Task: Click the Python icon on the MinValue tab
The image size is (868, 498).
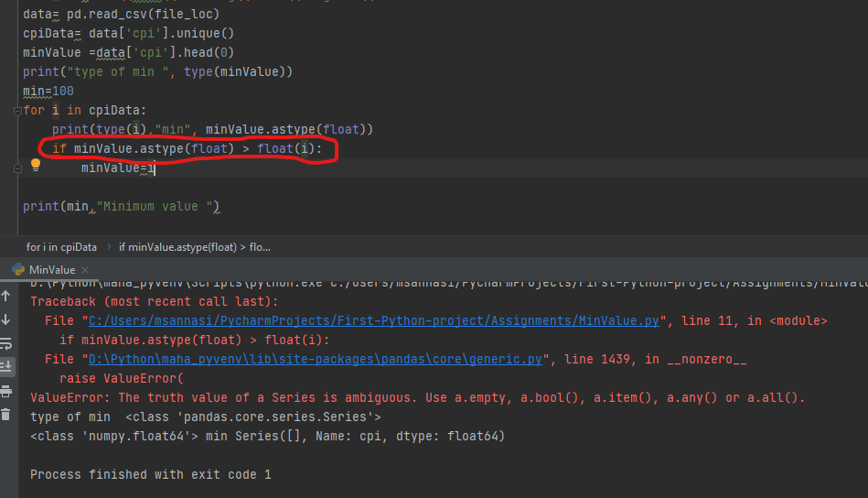Action: 18,270
